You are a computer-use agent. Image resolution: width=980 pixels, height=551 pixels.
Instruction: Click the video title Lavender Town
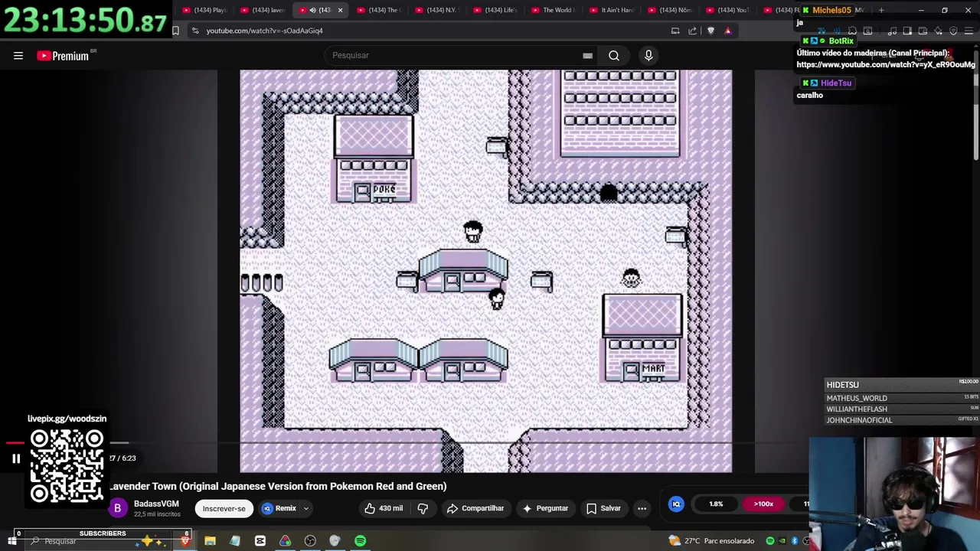(278, 486)
